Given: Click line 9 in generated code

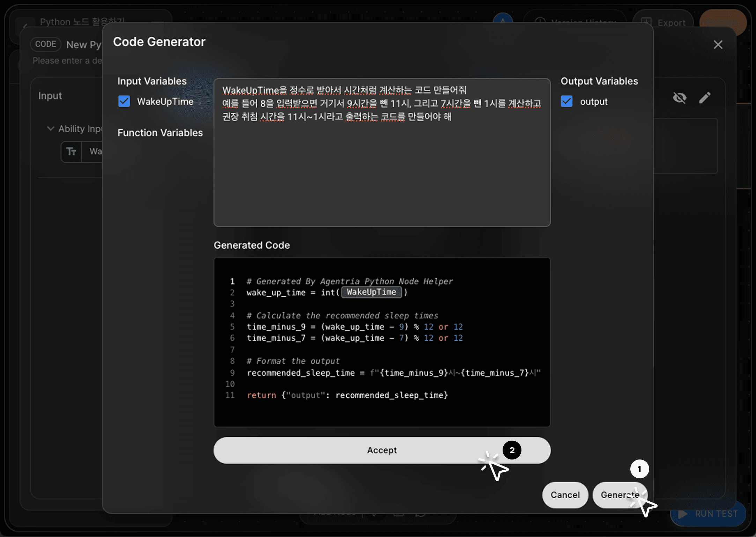Looking at the screenshot, I should (x=393, y=373).
